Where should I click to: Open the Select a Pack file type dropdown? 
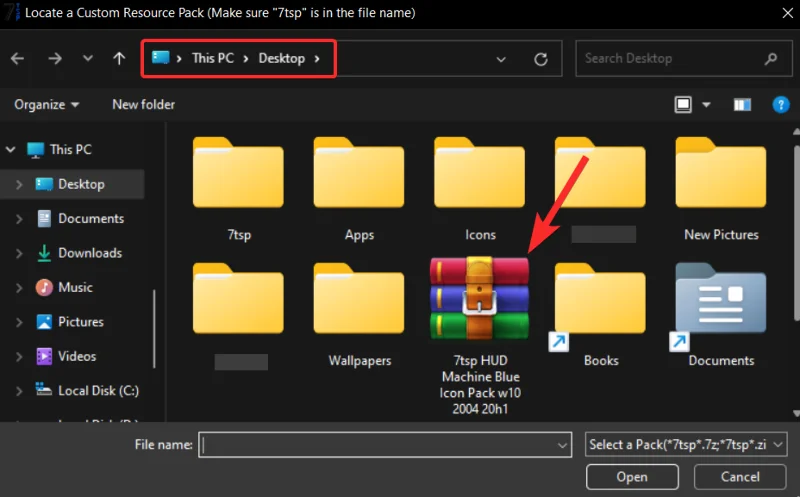[x=686, y=445]
